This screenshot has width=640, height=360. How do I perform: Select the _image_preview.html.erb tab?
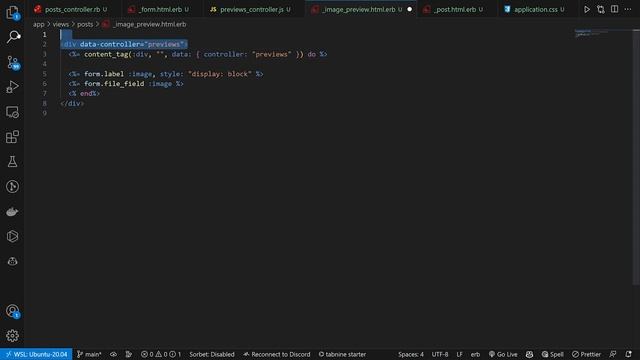358,9
